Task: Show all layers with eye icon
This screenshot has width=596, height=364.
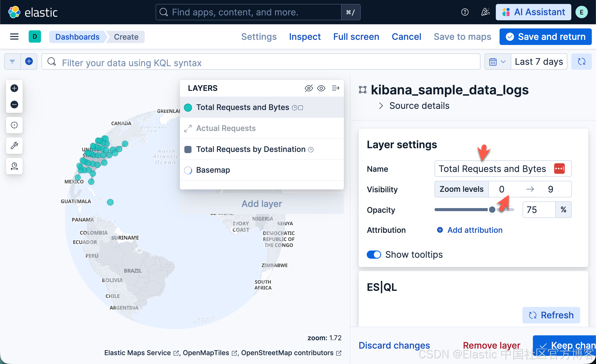Action: [x=321, y=88]
